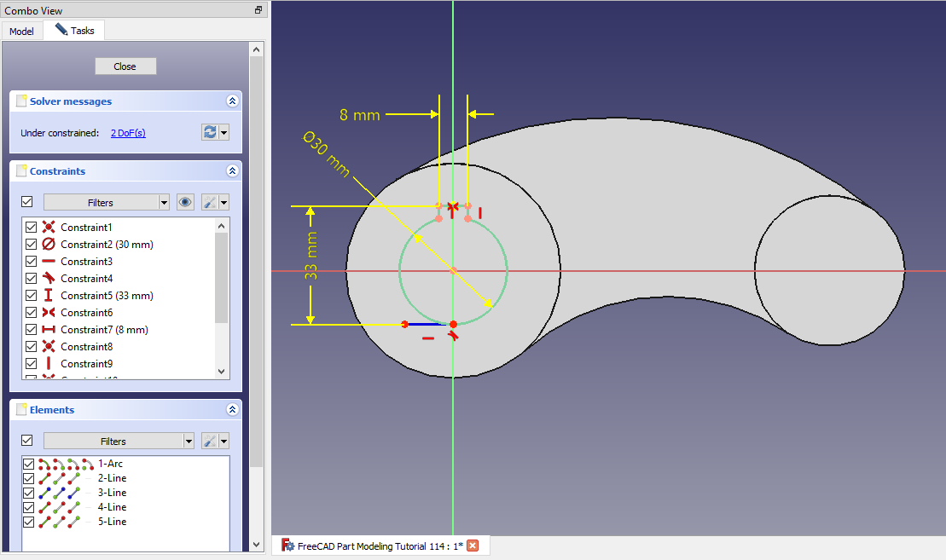Click the solver refresh/update icon
This screenshot has height=560, width=946.
coord(209,132)
